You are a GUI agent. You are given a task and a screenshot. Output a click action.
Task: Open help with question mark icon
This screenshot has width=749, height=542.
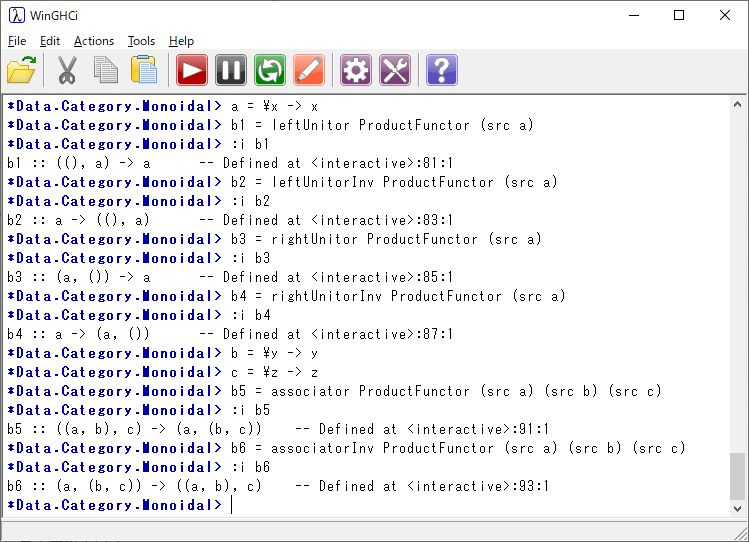pyautogui.click(x=442, y=70)
